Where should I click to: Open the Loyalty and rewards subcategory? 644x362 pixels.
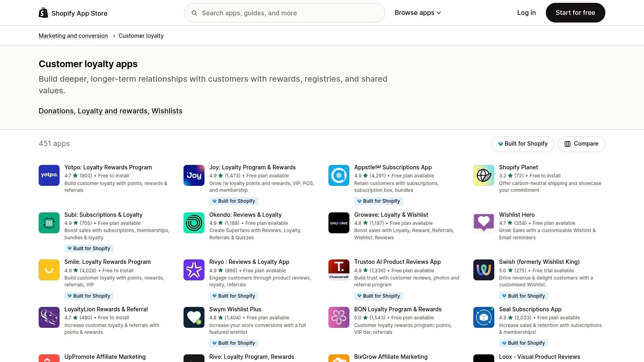click(112, 111)
